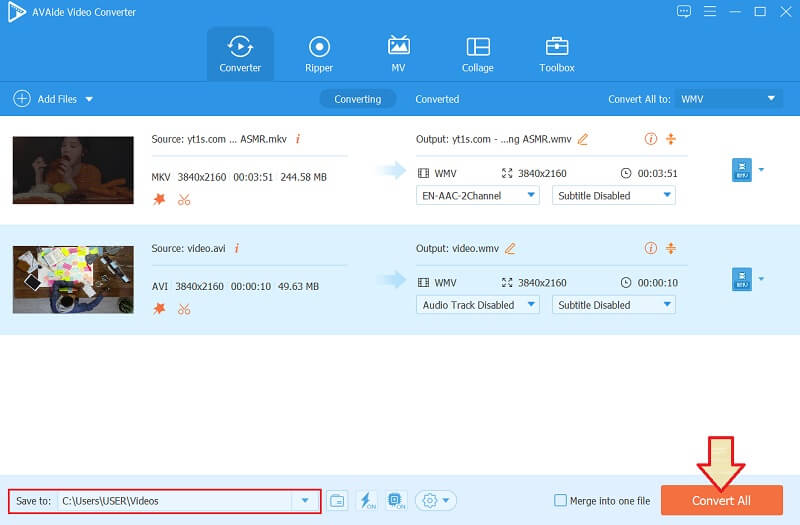Open the Ripper module

[x=319, y=54]
